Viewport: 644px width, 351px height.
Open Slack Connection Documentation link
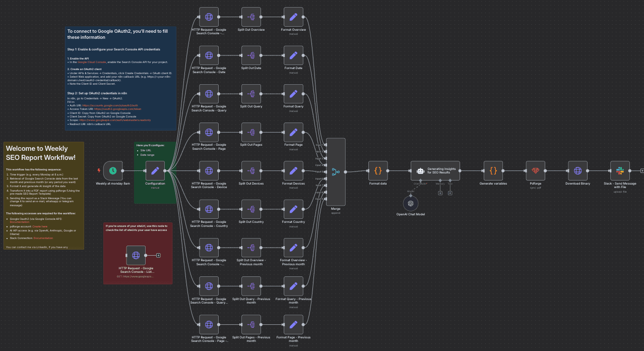[43, 238]
